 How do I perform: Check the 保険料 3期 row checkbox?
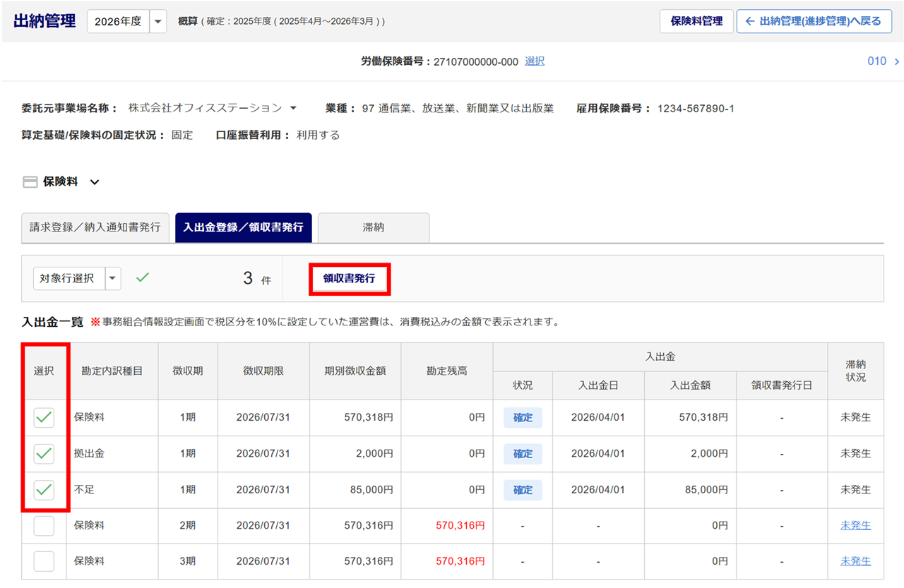point(44,562)
